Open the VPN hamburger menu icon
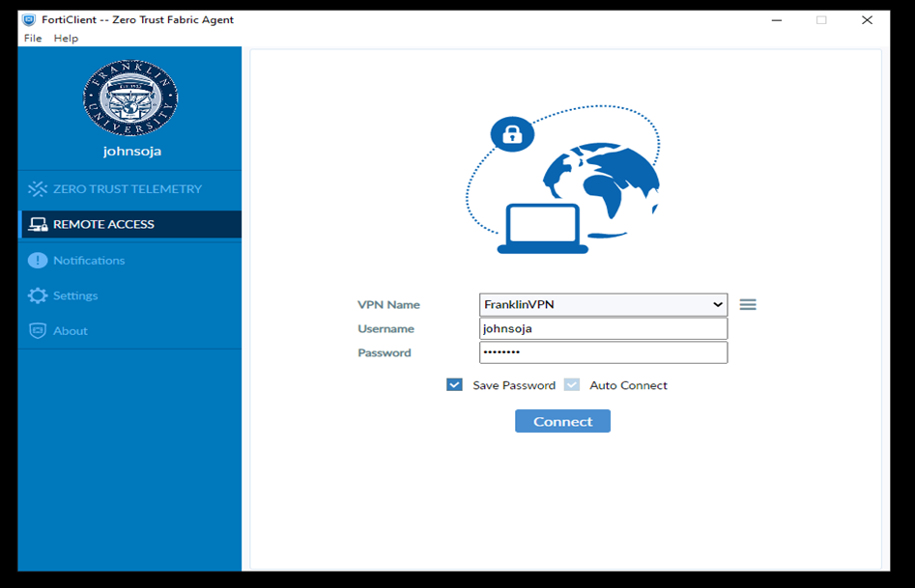 [x=748, y=304]
